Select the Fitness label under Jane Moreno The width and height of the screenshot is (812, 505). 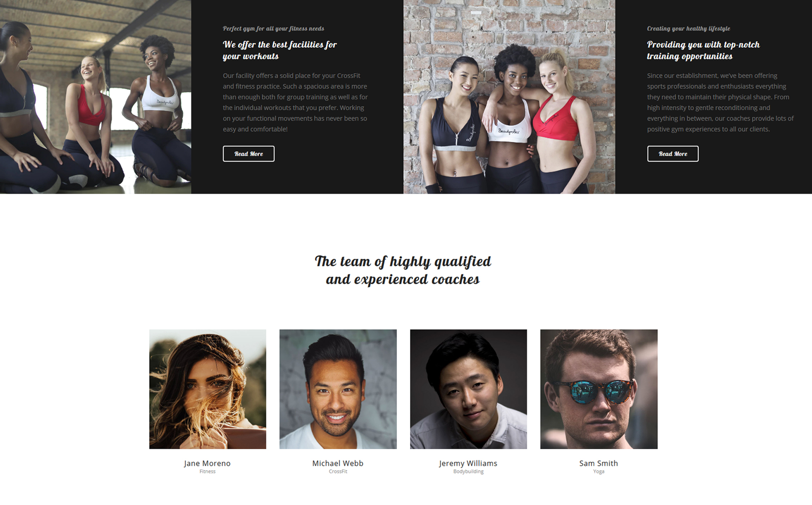coord(207,471)
